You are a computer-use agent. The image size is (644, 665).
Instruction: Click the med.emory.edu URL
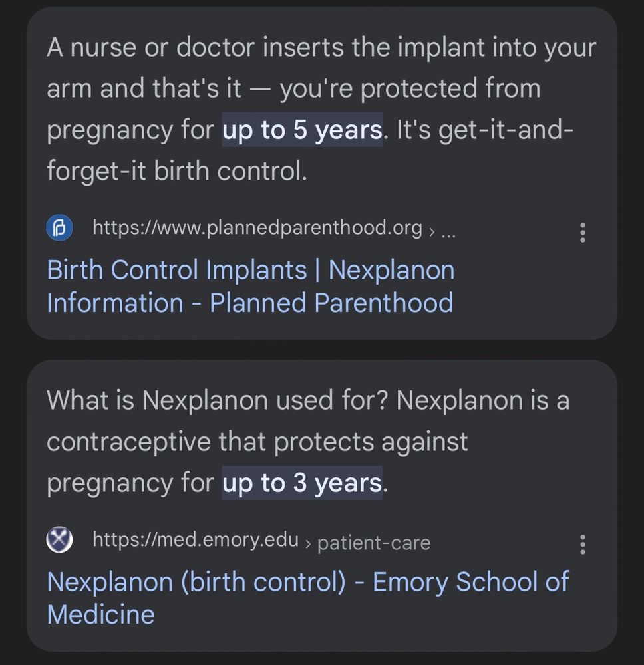[x=196, y=539]
